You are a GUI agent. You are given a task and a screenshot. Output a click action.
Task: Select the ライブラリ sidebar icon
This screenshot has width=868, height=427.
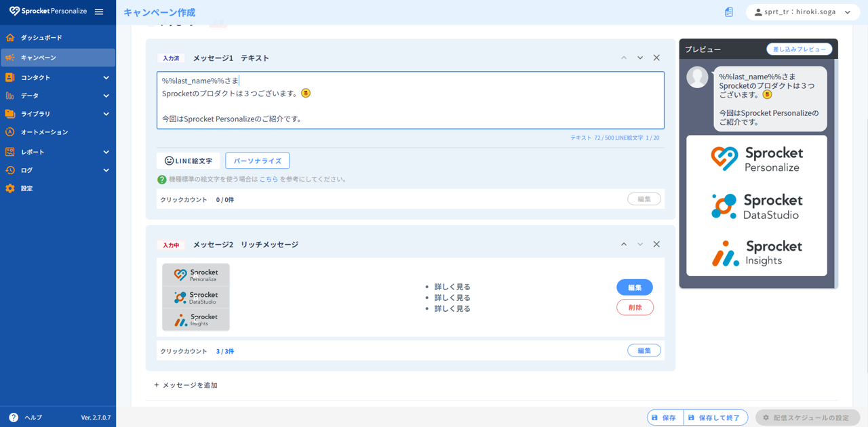pos(9,115)
